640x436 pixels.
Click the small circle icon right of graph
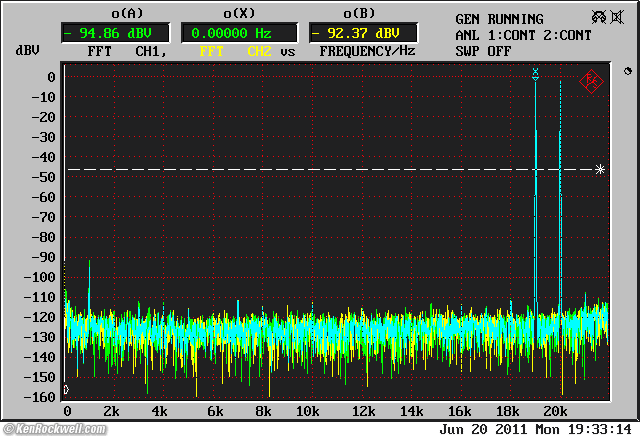[x=626, y=72]
